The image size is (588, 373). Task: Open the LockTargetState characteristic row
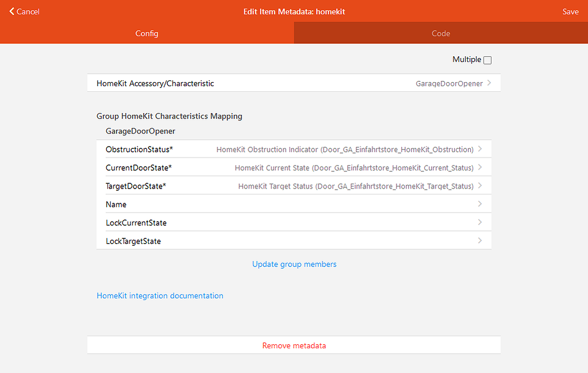pyautogui.click(x=294, y=241)
